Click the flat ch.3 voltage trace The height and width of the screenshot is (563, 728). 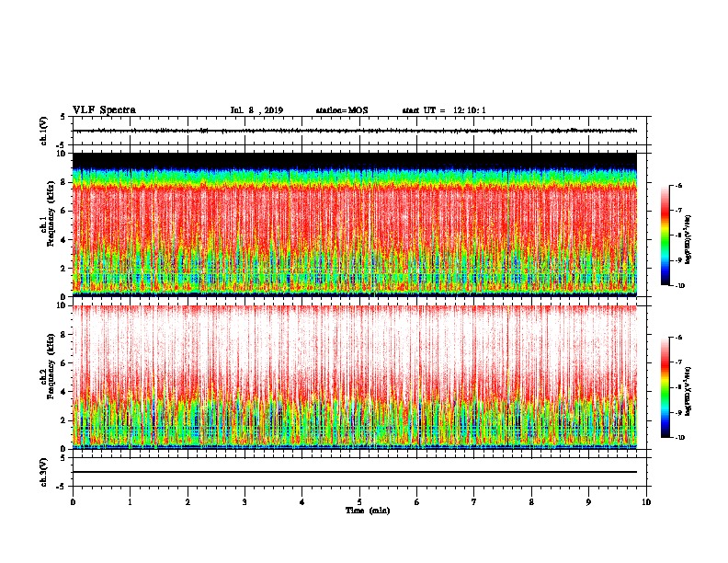[x=355, y=472]
